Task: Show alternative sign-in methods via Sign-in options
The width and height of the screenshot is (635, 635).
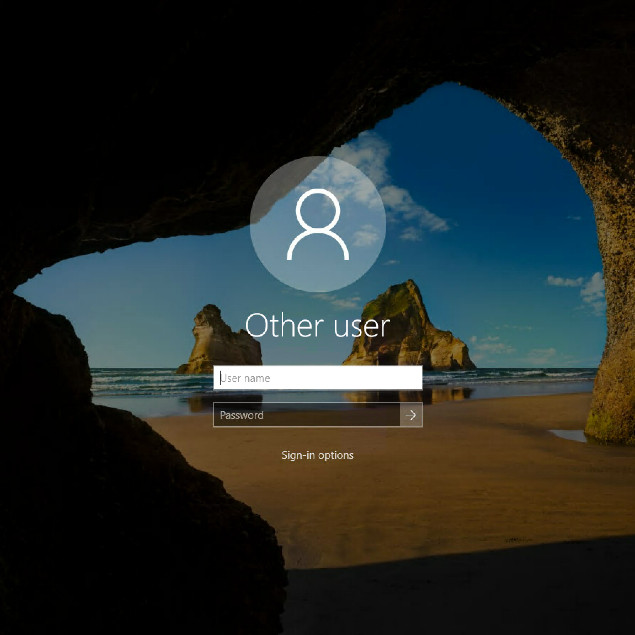Action: point(317,455)
